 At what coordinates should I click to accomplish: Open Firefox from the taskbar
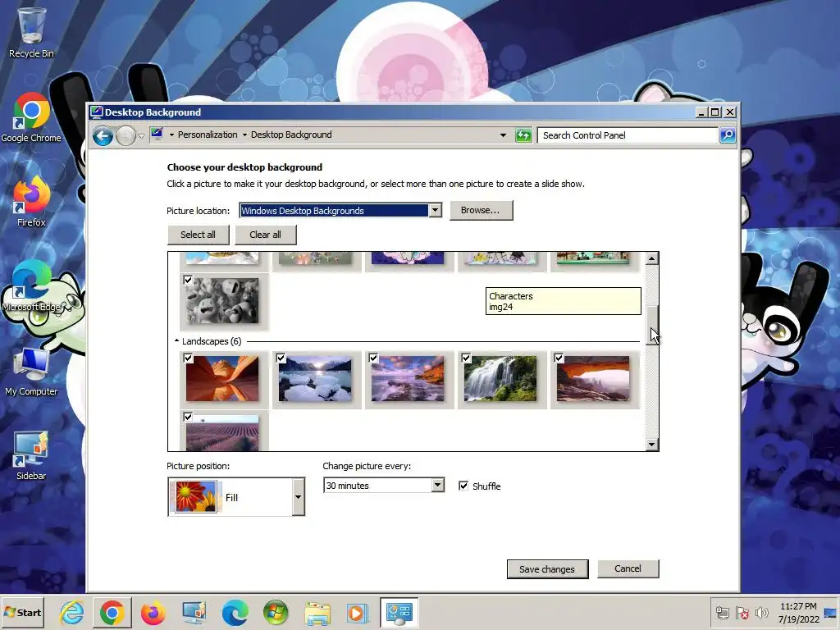coord(153,612)
